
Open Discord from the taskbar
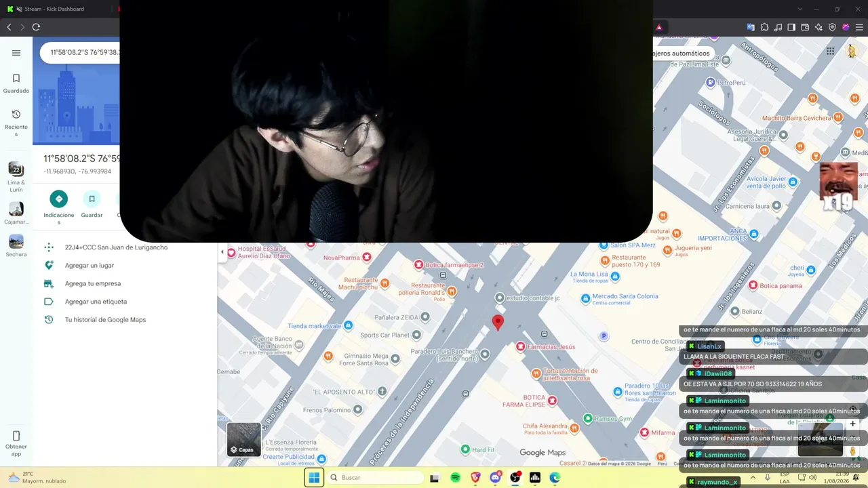click(496, 478)
